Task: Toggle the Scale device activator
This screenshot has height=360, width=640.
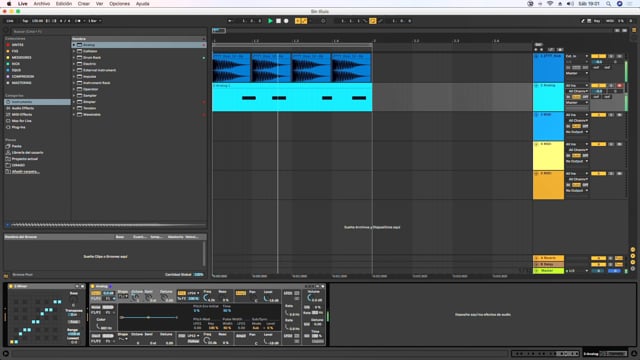Action: pyautogui.click(x=11, y=287)
